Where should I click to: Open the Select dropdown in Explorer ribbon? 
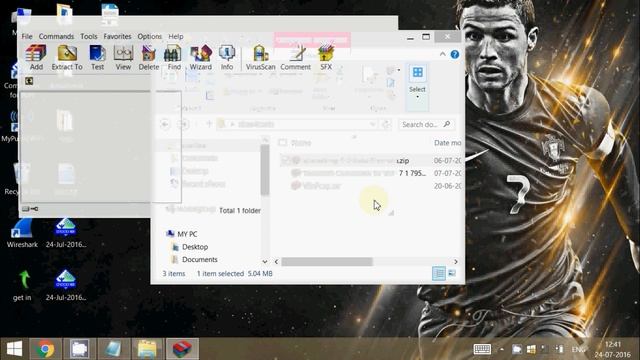417,87
